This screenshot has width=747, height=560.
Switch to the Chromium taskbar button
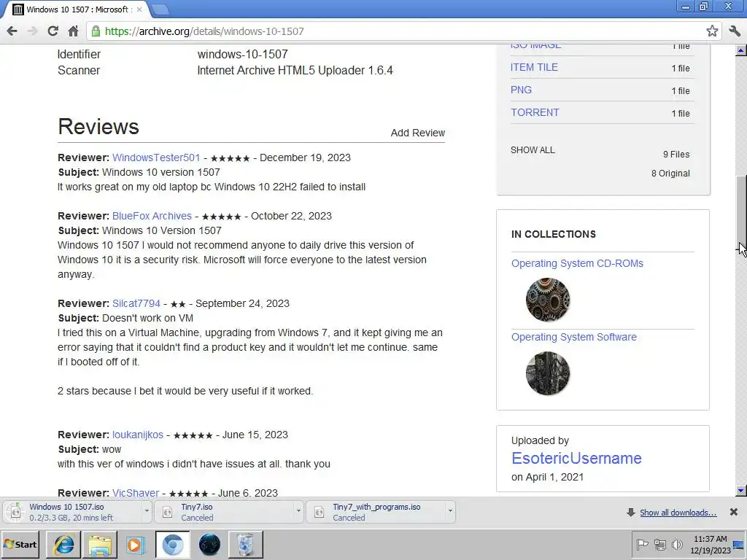coord(172,545)
